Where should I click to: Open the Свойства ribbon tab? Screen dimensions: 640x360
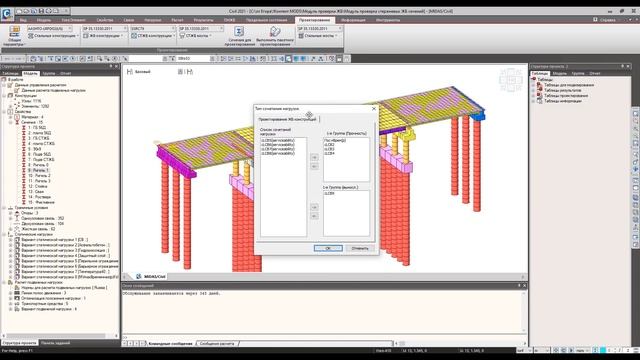pyautogui.click(x=105, y=20)
